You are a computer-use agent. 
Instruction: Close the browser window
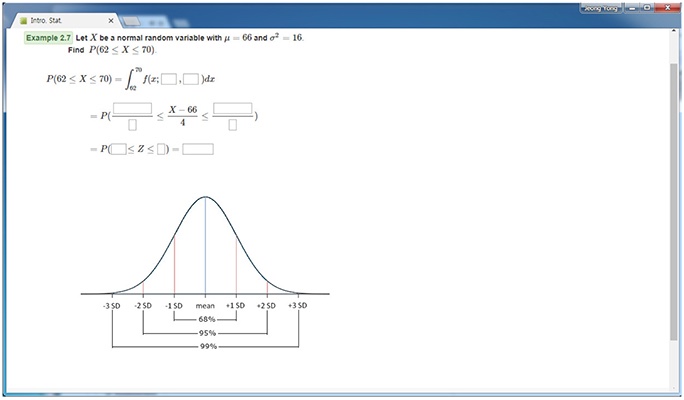point(667,7)
